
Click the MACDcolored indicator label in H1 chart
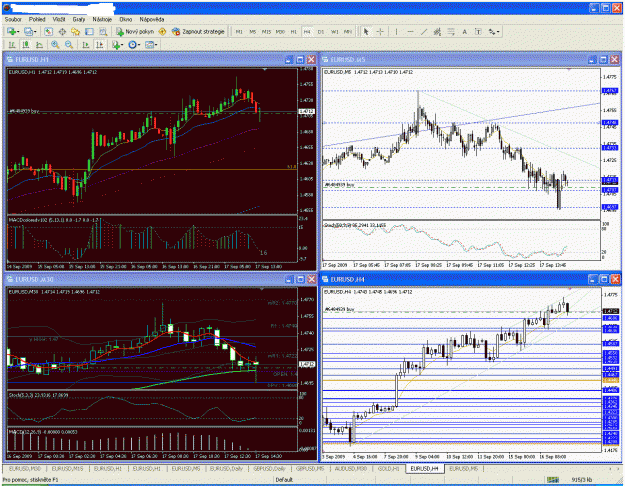[x=55, y=220]
